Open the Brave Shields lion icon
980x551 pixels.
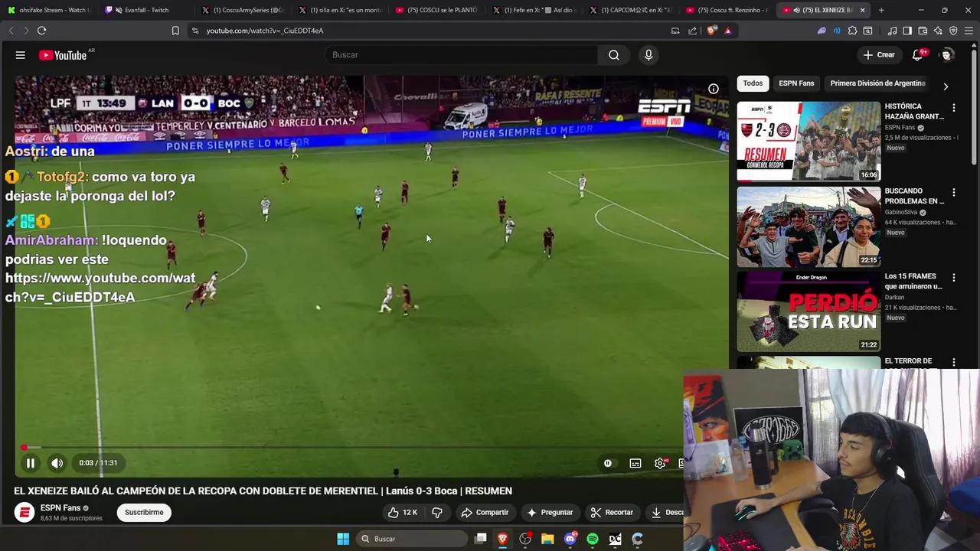point(712,31)
